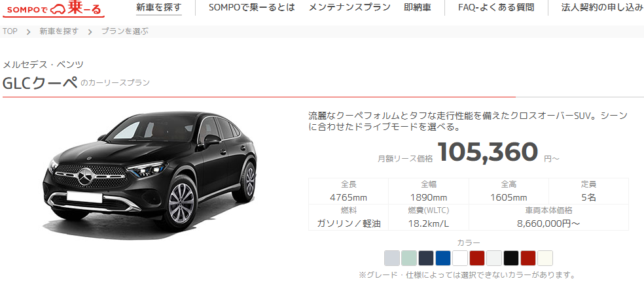The image size is (644, 281).
Task: Click 新車を探す breadcrumb link
Action: coord(59,31)
